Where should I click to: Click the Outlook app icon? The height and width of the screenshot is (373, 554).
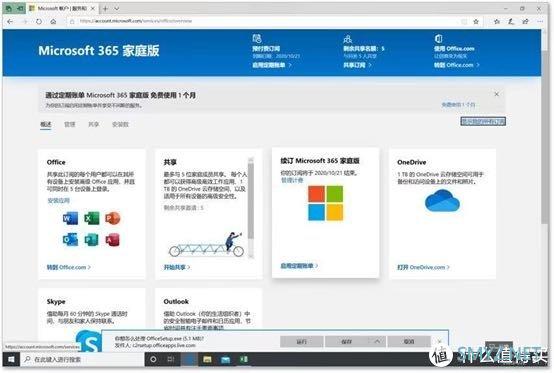coord(70,240)
